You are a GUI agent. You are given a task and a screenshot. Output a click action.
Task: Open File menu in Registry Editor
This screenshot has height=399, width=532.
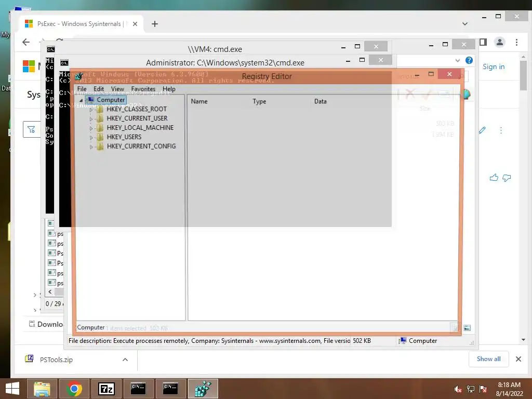pyautogui.click(x=82, y=89)
